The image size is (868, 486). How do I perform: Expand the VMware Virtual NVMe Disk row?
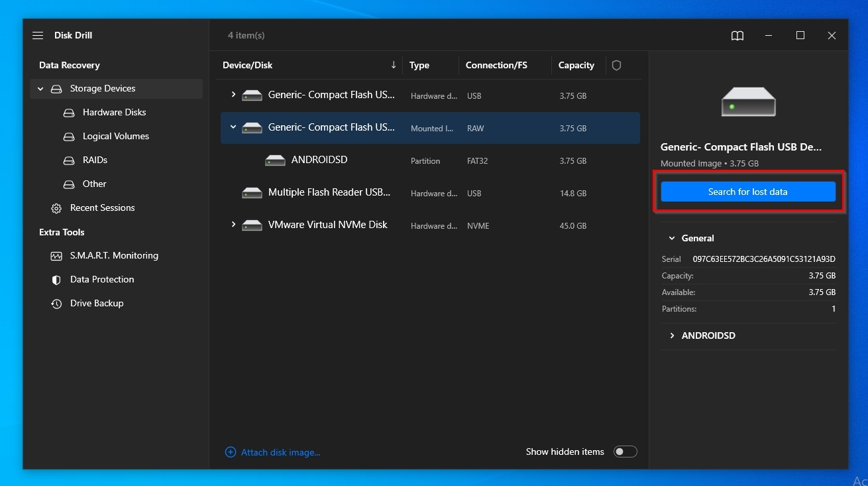coord(233,225)
